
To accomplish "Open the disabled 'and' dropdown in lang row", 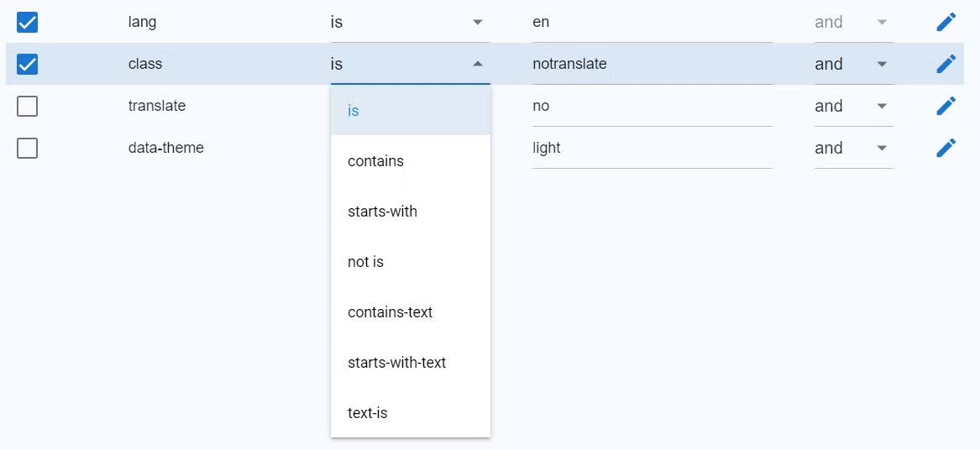I will [854, 23].
